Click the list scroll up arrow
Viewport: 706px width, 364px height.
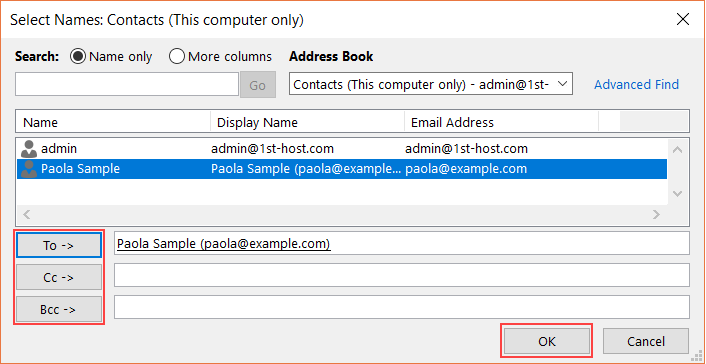pos(678,150)
